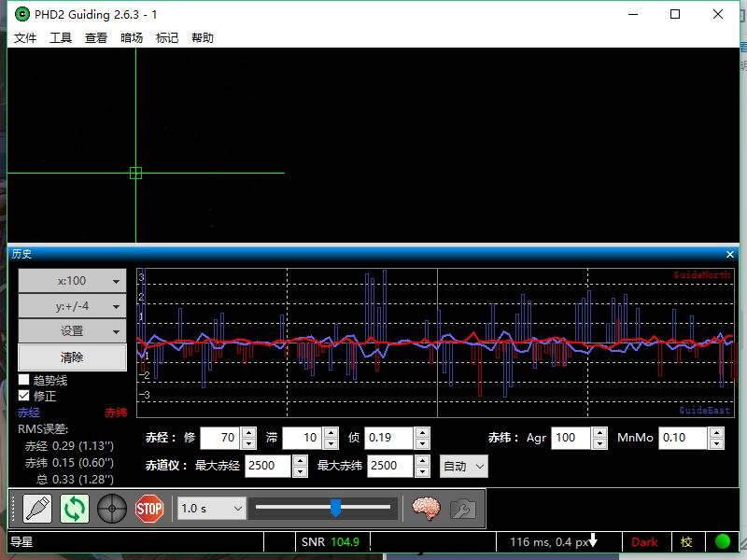Increase 最大赤经 with up arrow
Screen dimensions: 747x560
[300, 460]
